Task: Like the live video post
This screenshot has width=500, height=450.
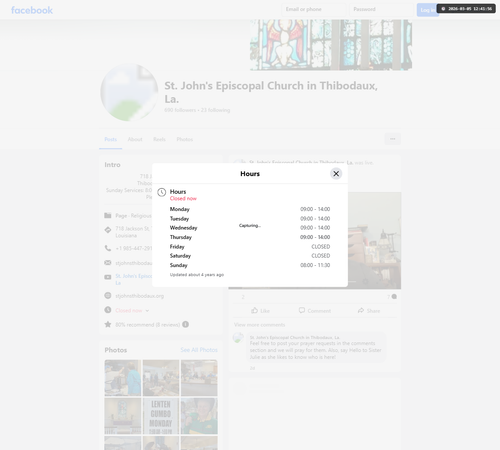Action: pyautogui.click(x=260, y=311)
